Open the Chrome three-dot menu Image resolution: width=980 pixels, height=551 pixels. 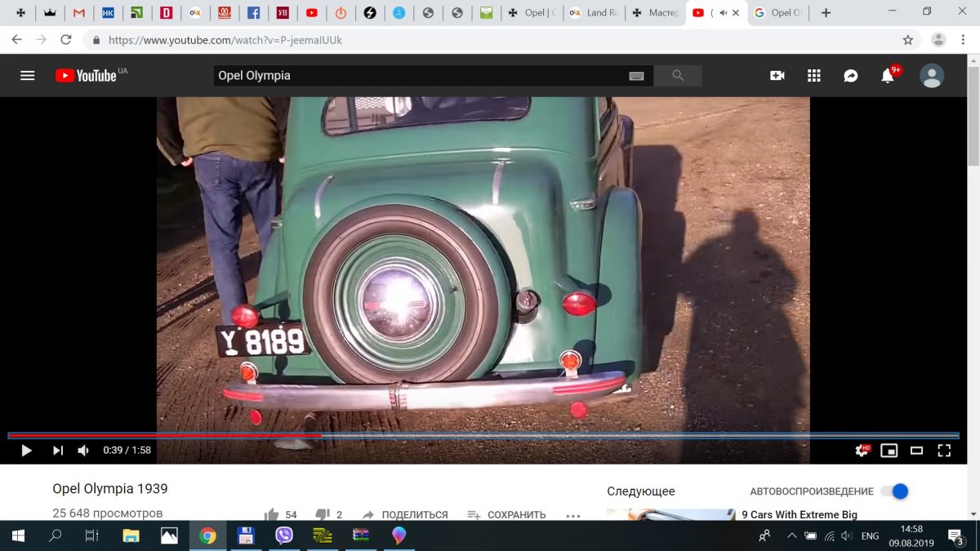965,39
